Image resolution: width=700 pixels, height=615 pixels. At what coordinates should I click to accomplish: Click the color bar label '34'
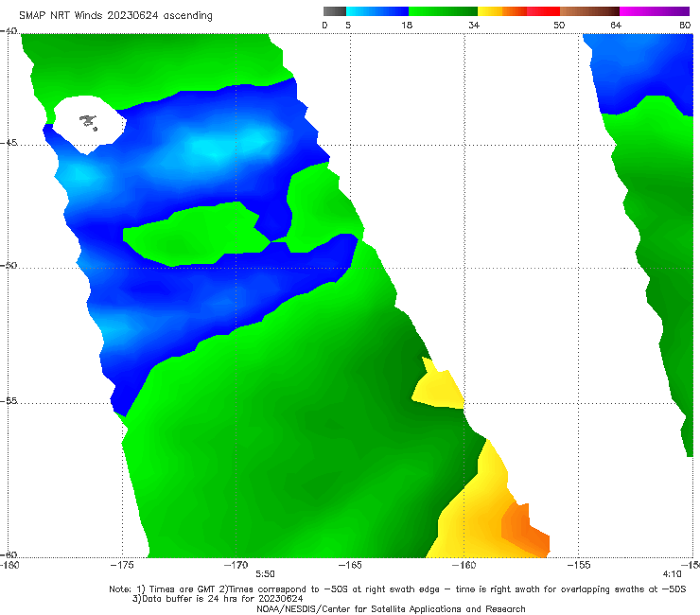coord(474,26)
